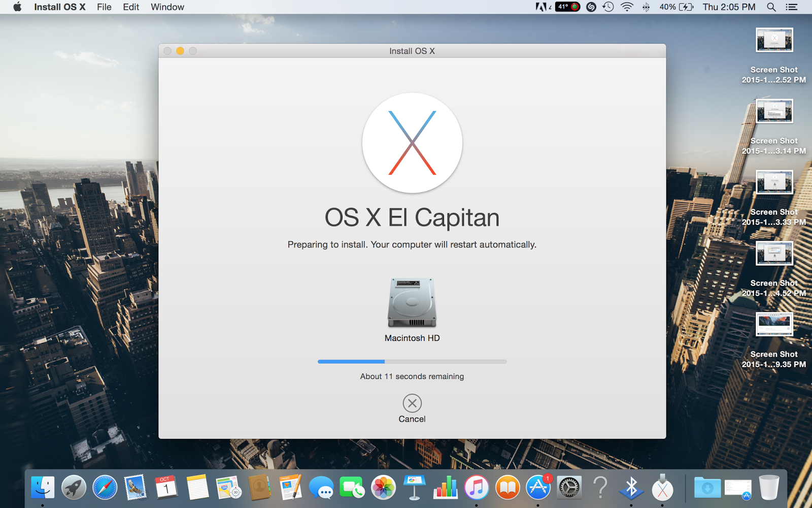Click Install OS X icon in Dock
The height and width of the screenshot is (508, 812).
coord(662,488)
